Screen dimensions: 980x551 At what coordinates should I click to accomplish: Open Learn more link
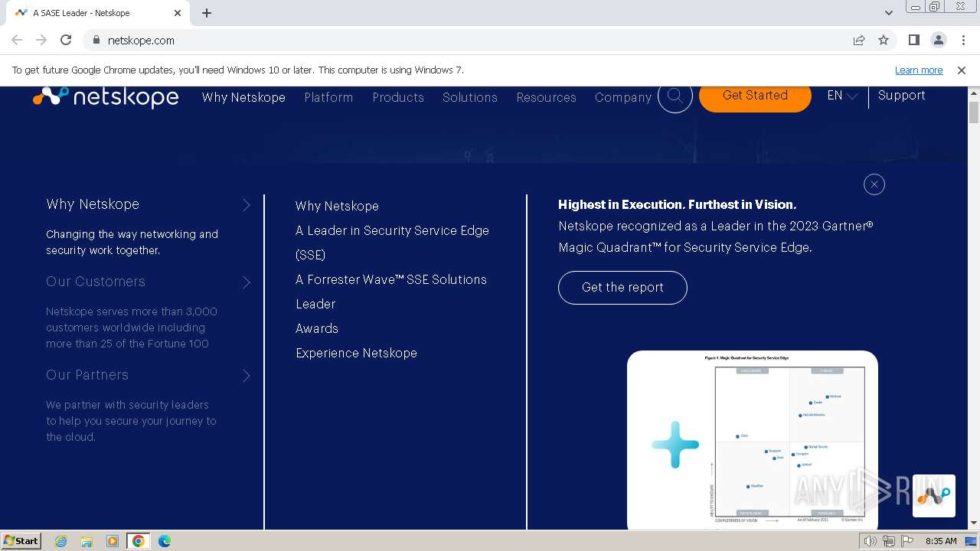click(x=919, y=70)
